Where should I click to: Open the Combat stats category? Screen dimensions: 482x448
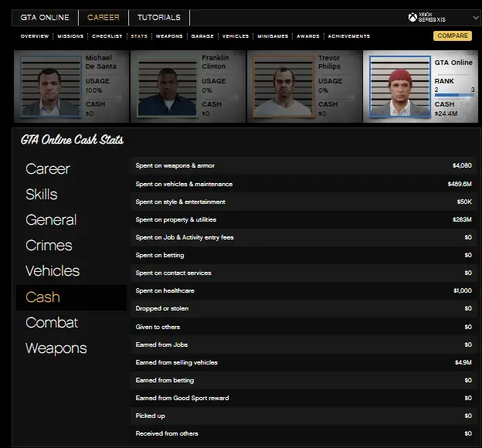pyautogui.click(x=52, y=323)
